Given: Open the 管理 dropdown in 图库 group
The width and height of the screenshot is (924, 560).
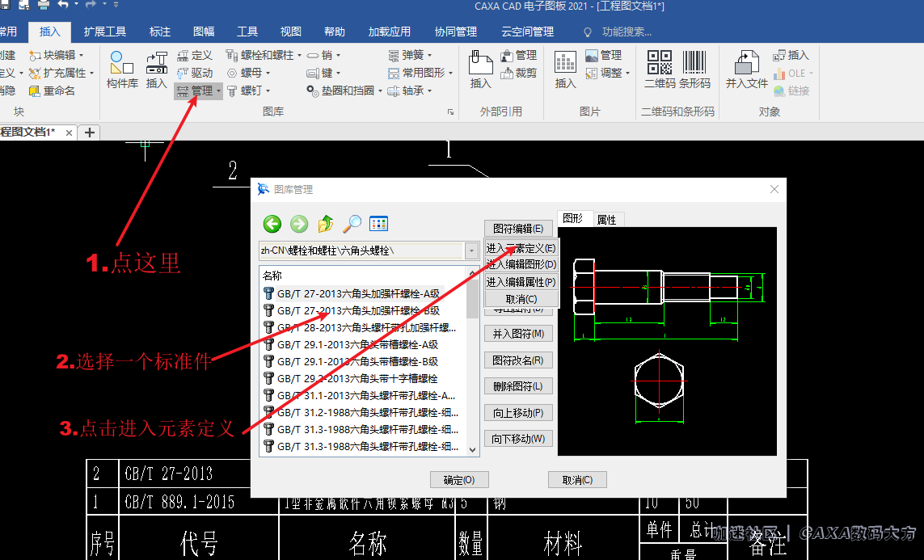Looking at the screenshot, I should 218,91.
